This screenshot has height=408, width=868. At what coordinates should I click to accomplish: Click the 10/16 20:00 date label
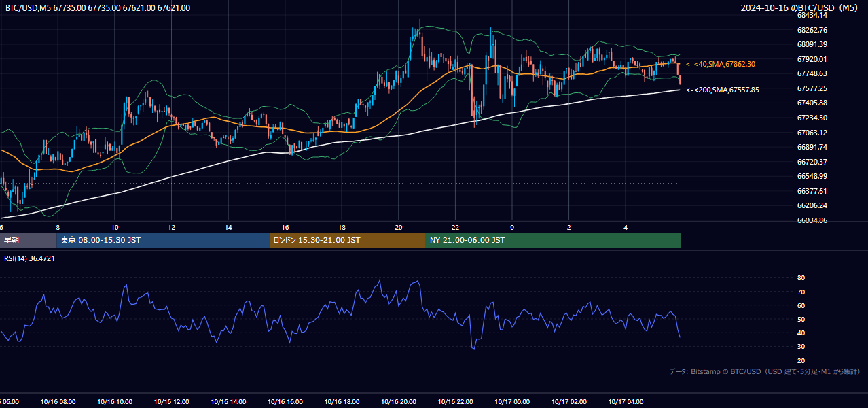click(399, 402)
